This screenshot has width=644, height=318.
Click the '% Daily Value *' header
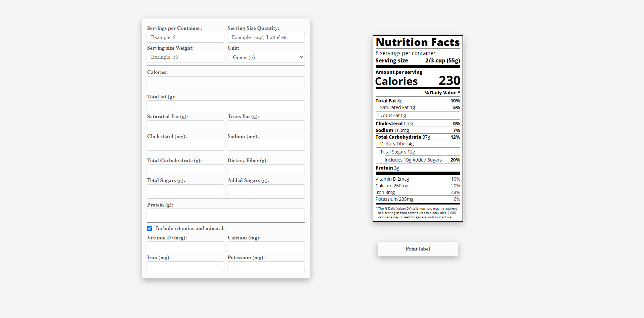pos(442,93)
